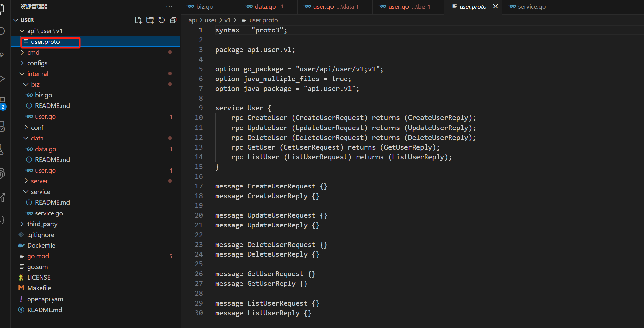Create a new folder in USER explorer

150,20
